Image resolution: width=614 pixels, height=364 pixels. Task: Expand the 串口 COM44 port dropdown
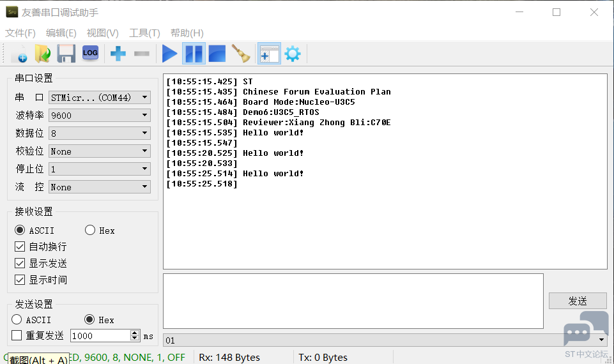[100, 98]
